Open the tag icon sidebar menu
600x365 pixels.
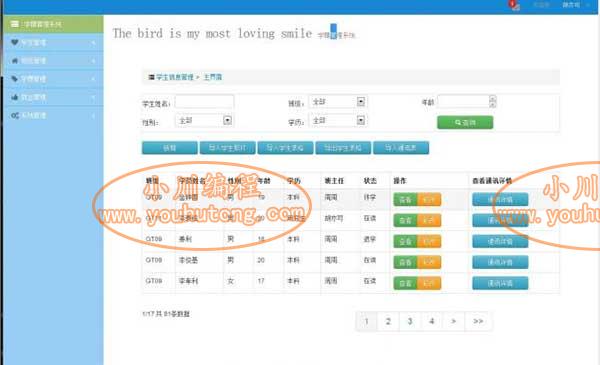tap(53, 79)
